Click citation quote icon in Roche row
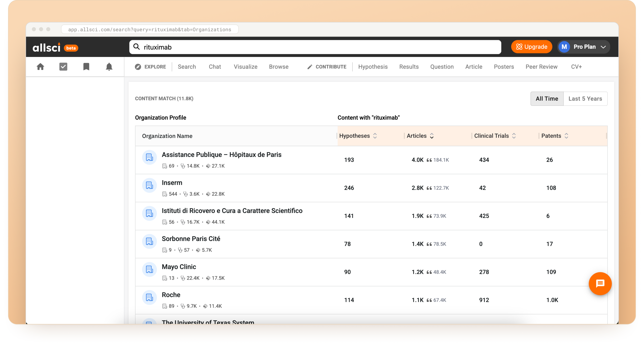Screen dimensions: 644x346 coord(429,300)
